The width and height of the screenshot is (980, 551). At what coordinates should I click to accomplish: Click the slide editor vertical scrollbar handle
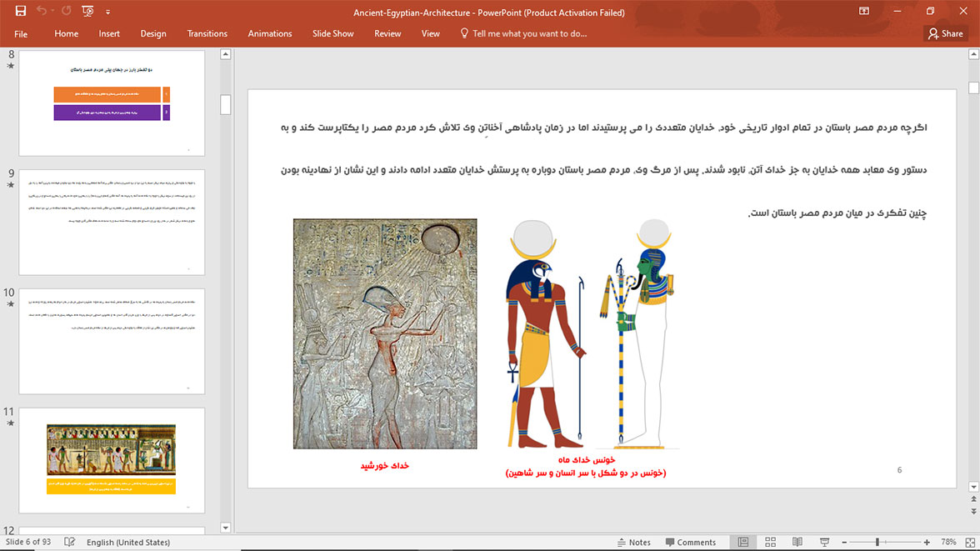973,88
